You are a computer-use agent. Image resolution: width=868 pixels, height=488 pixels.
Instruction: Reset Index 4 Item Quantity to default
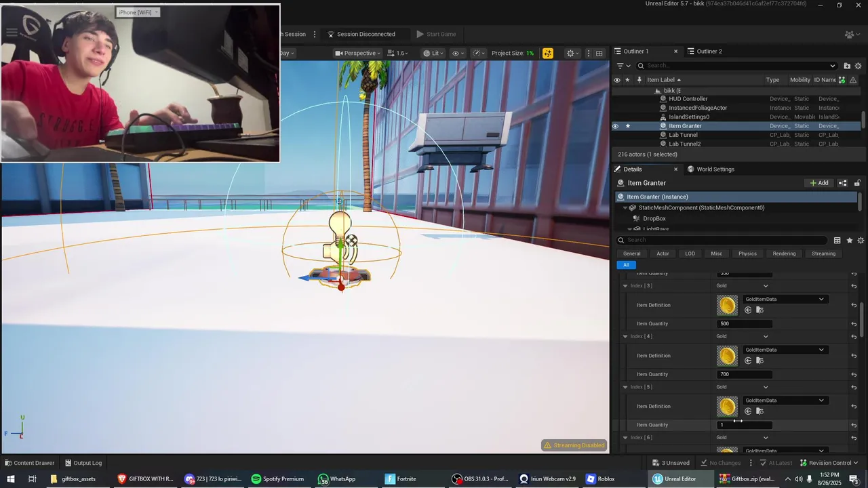point(854,374)
